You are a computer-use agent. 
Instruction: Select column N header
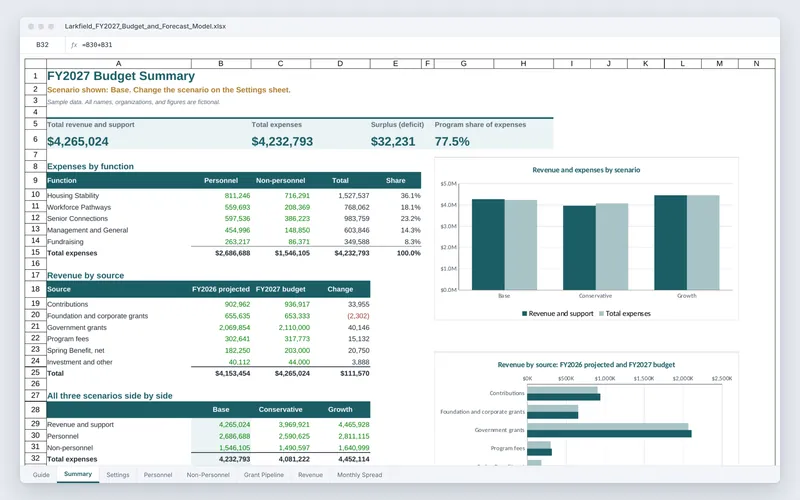pos(757,64)
